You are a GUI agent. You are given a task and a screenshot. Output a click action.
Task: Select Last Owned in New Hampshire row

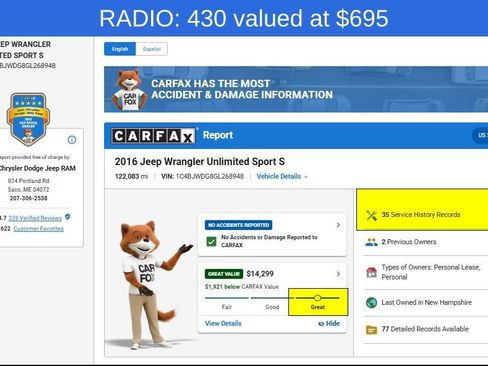(426, 303)
